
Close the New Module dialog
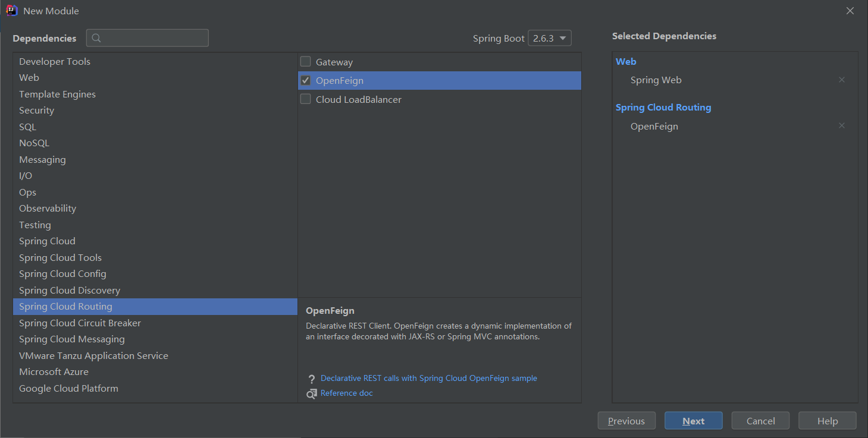(x=850, y=11)
